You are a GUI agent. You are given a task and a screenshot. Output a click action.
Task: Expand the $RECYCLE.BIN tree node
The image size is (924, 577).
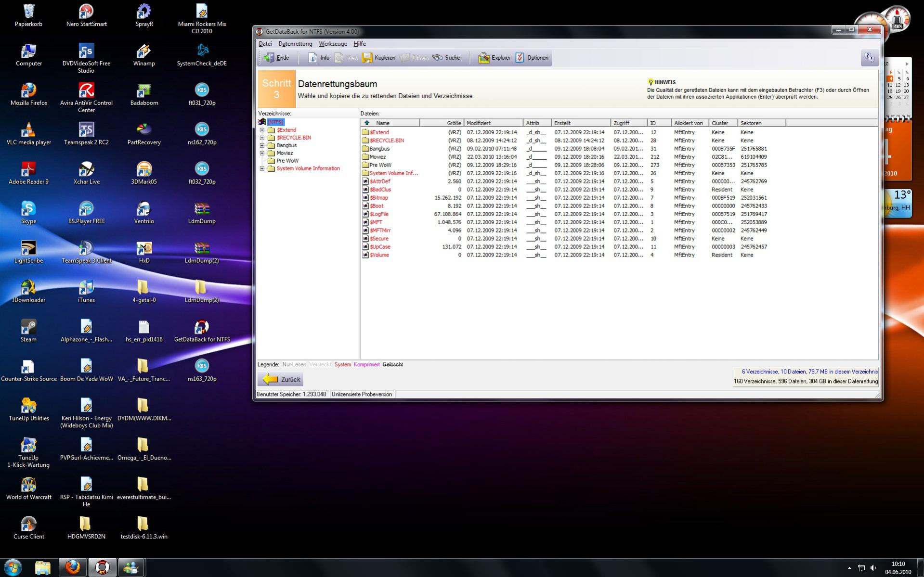(262, 138)
